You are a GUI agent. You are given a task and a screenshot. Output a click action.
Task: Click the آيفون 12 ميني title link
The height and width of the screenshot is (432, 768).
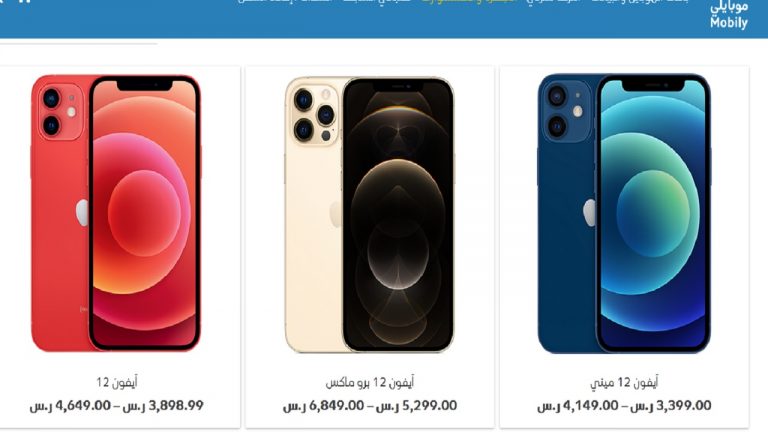624,382
